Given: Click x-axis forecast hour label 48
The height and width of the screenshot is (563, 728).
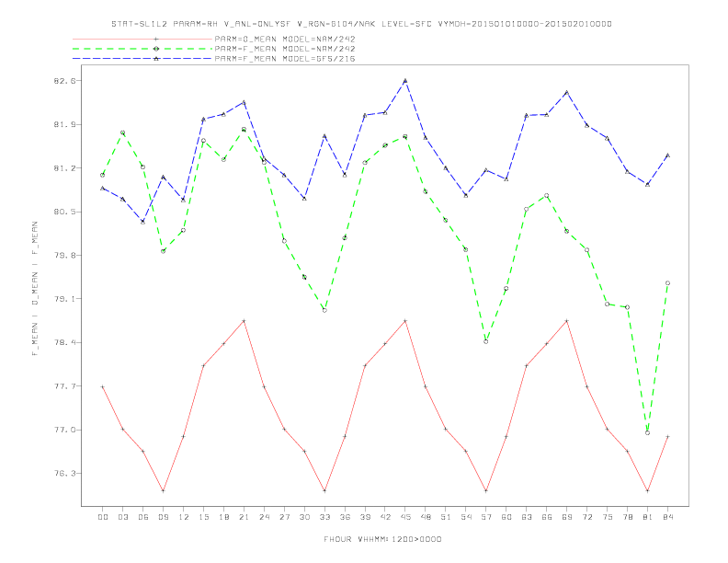Looking at the screenshot, I should [426, 517].
